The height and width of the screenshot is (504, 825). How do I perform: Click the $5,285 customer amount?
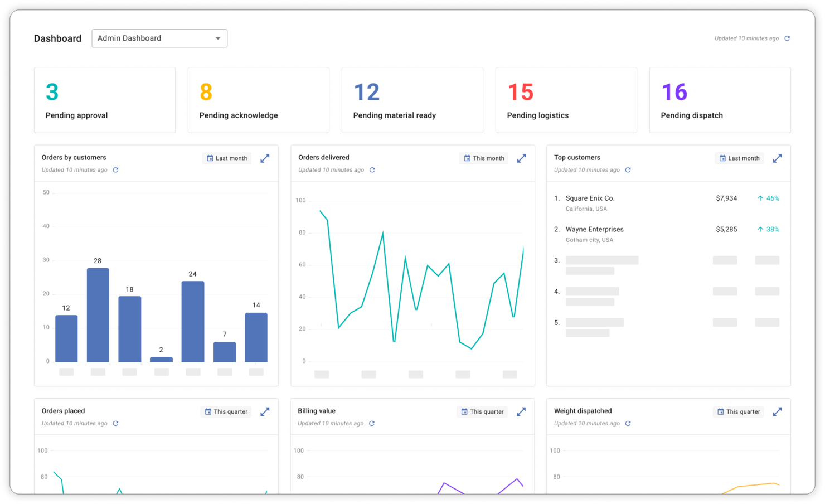pos(726,230)
